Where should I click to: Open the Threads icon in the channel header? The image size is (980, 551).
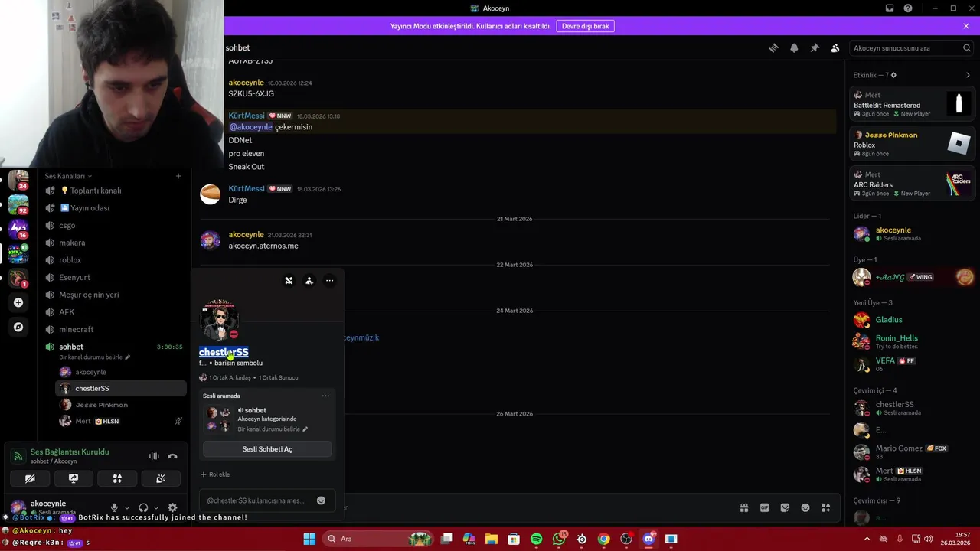[x=773, y=47]
